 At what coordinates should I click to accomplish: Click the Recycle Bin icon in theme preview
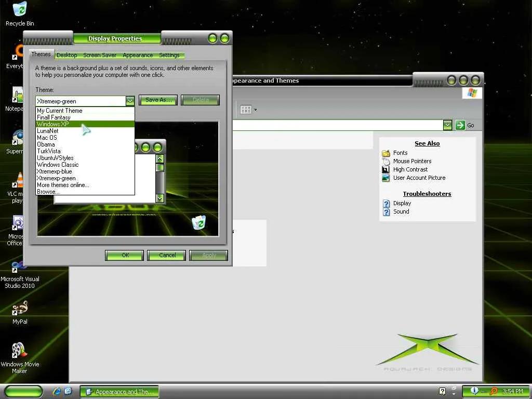coord(198,222)
